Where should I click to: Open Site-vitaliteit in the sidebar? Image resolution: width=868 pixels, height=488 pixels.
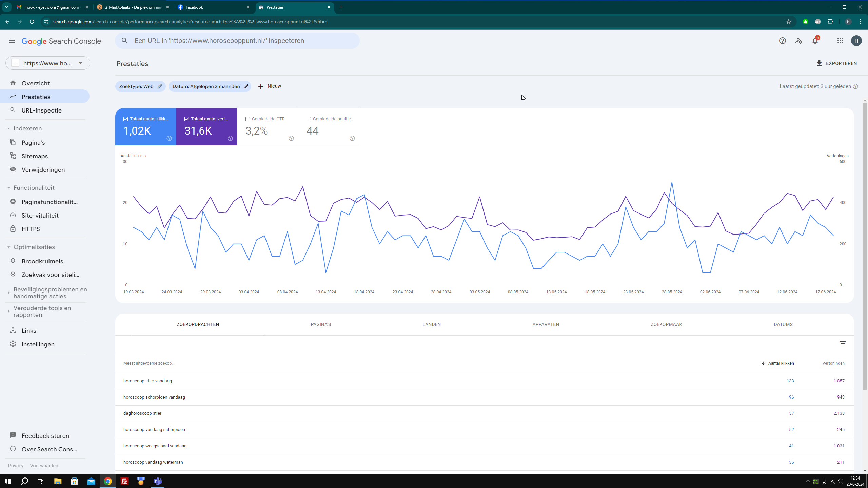coord(45,215)
